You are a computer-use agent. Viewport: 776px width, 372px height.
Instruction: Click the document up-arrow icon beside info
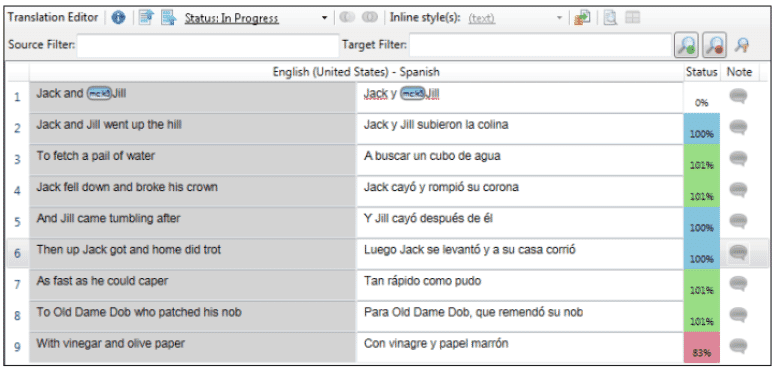click(x=146, y=18)
